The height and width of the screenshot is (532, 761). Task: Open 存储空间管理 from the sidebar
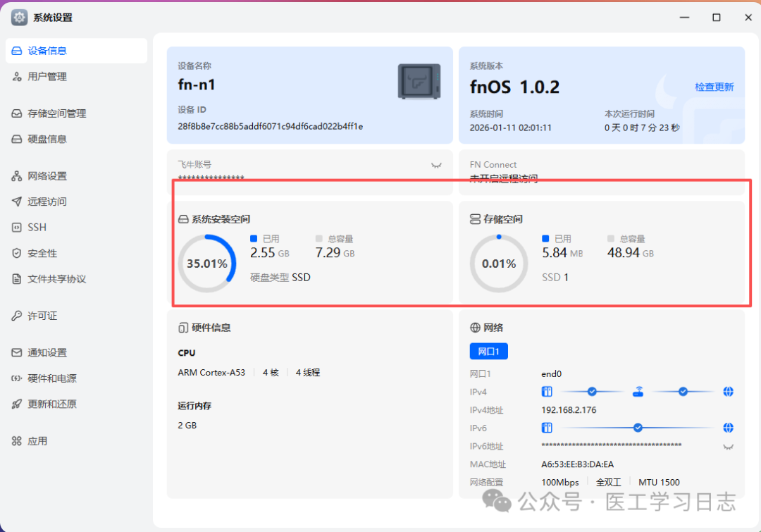point(56,113)
